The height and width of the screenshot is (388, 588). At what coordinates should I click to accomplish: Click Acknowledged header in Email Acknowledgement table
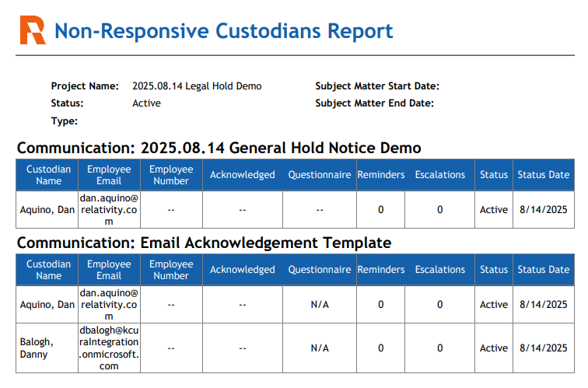tap(242, 270)
